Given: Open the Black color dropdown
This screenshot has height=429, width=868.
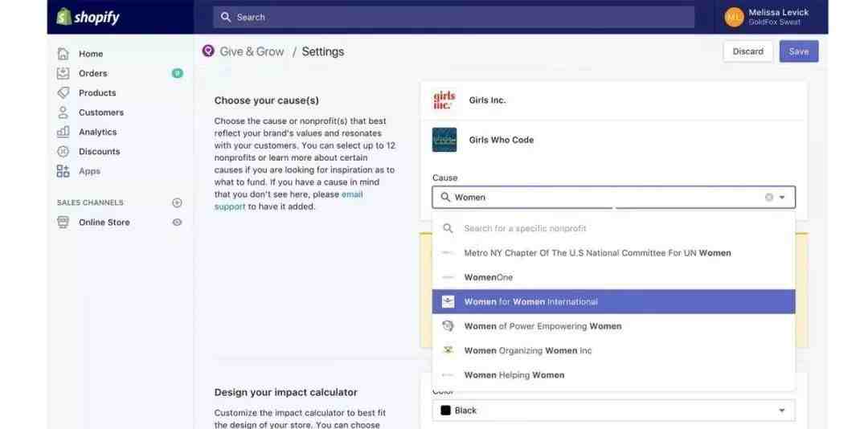Looking at the screenshot, I should 613,411.
